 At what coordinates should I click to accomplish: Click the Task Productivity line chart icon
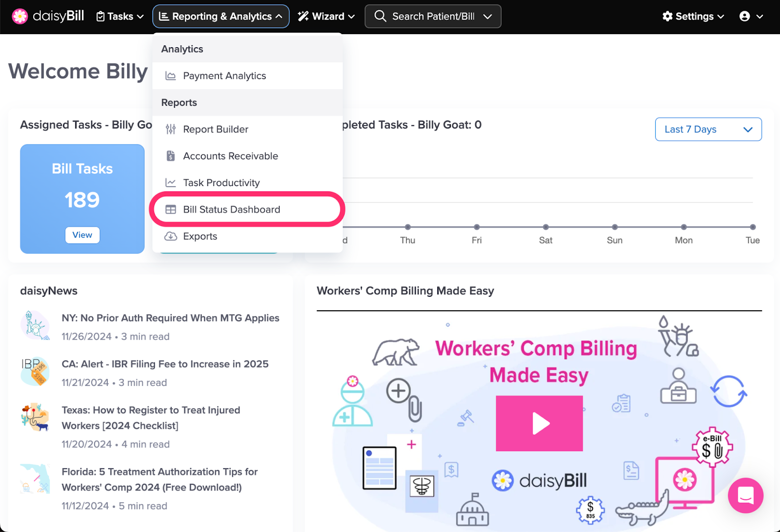tap(171, 183)
